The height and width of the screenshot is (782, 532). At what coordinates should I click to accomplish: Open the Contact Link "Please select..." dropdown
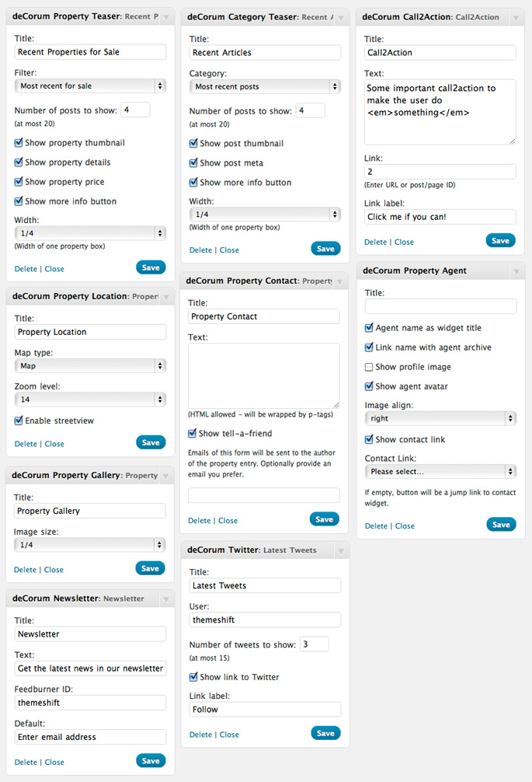(x=440, y=471)
